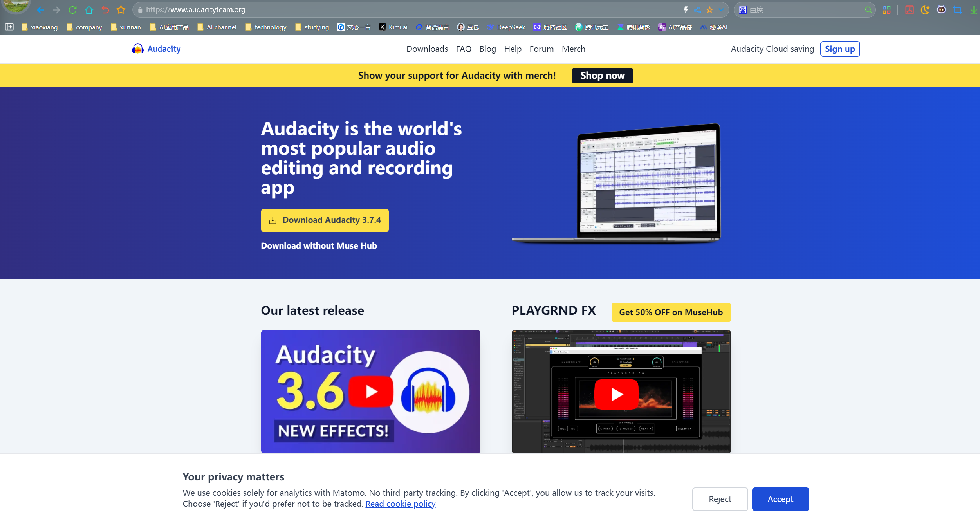This screenshot has height=527, width=980.
Task: Click Read cookie policy link
Action: click(400, 504)
